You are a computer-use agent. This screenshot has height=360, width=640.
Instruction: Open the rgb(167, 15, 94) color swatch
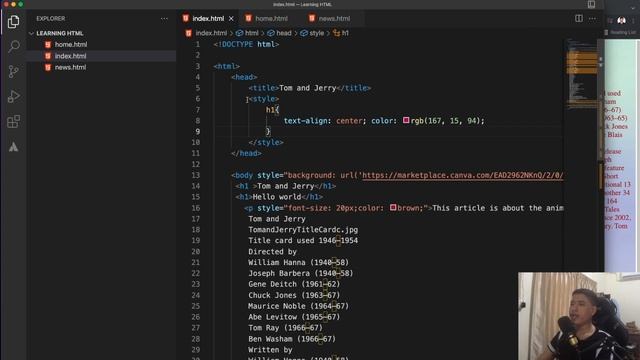point(406,120)
